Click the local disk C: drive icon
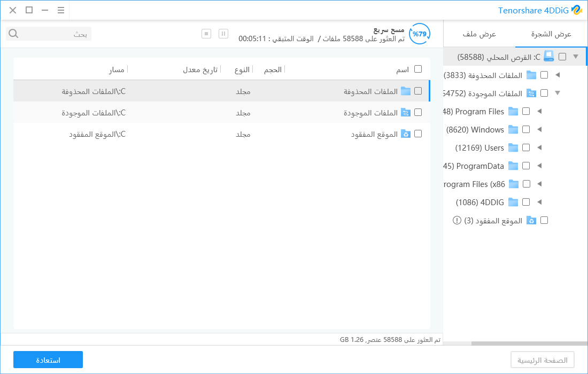588x374 pixels. (549, 57)
